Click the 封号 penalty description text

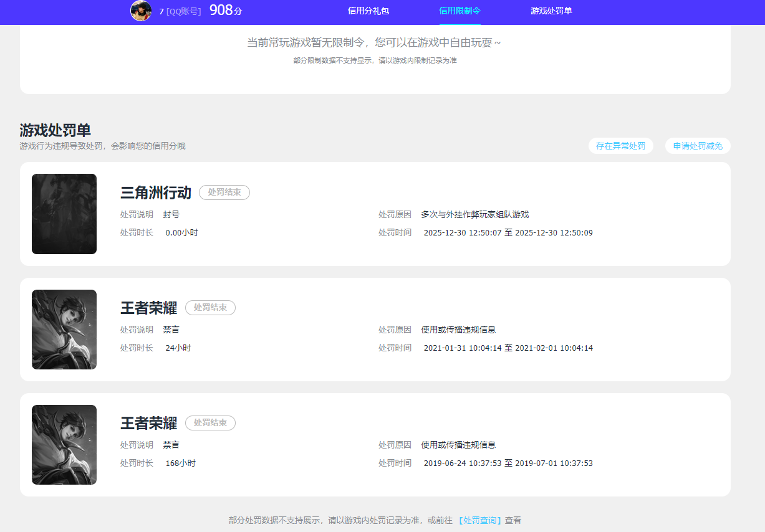click(171, 214)
